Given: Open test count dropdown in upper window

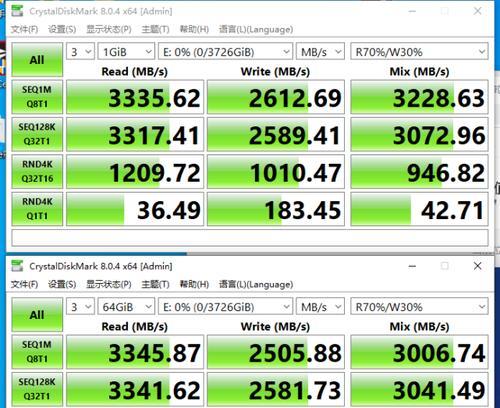Looking at the screenshot, I should click(x=80, y=52).
